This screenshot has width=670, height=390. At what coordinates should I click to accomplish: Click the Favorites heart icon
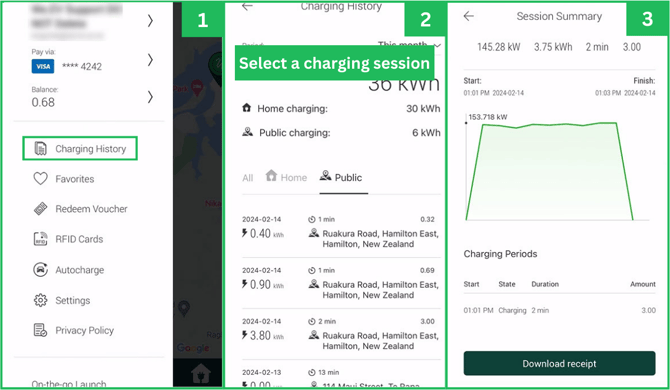click(41, 179)
